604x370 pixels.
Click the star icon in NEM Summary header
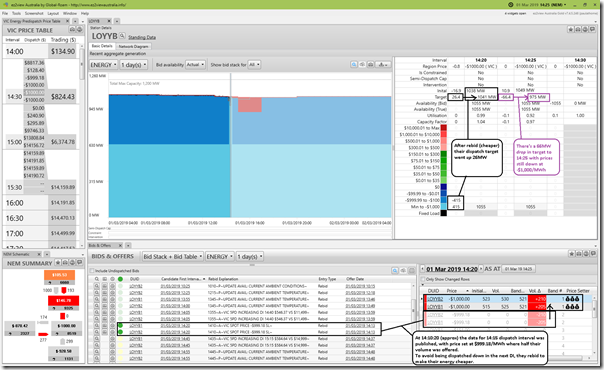[58, 263]
